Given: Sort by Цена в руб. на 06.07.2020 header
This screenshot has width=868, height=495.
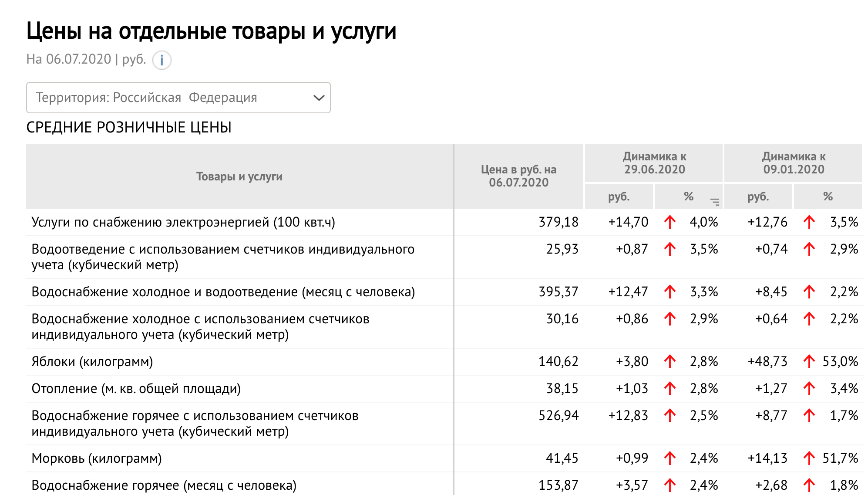Looking at the screenshot, I should coord(518,176).
